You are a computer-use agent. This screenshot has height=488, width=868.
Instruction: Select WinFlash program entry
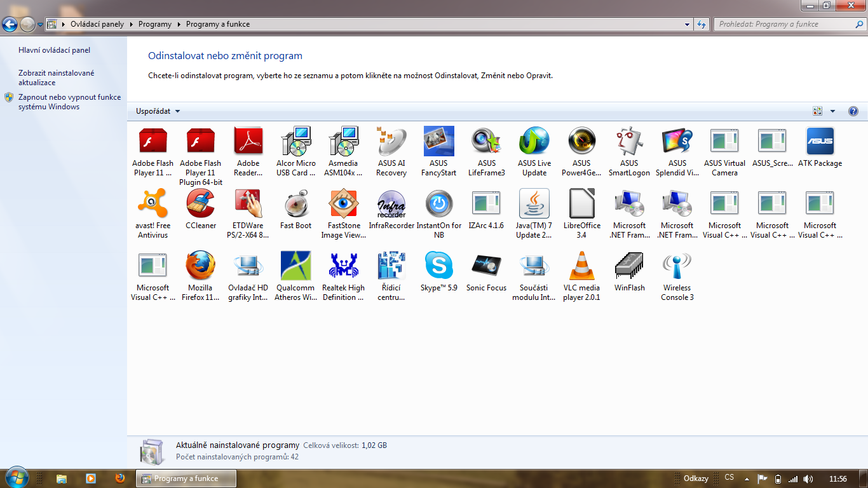[x=630, y=272]
